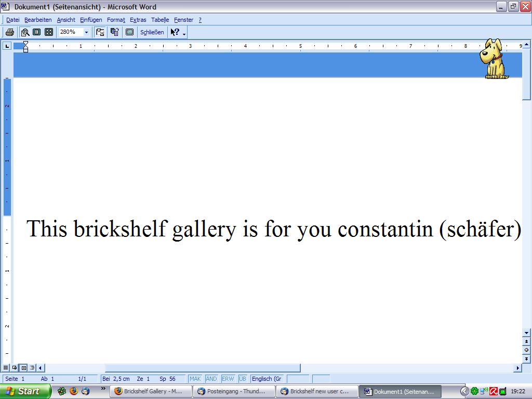Image resolution: width=532 pixels, height=399 pixels.
Task: Open the Datei menu
Action: pos(13,20)
